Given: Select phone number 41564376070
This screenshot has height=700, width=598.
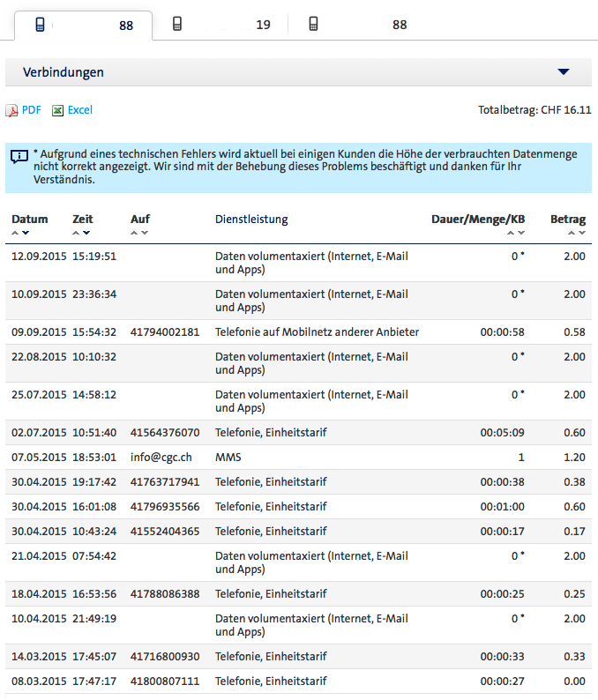Looking at the screenshot, I should point(165,433).
